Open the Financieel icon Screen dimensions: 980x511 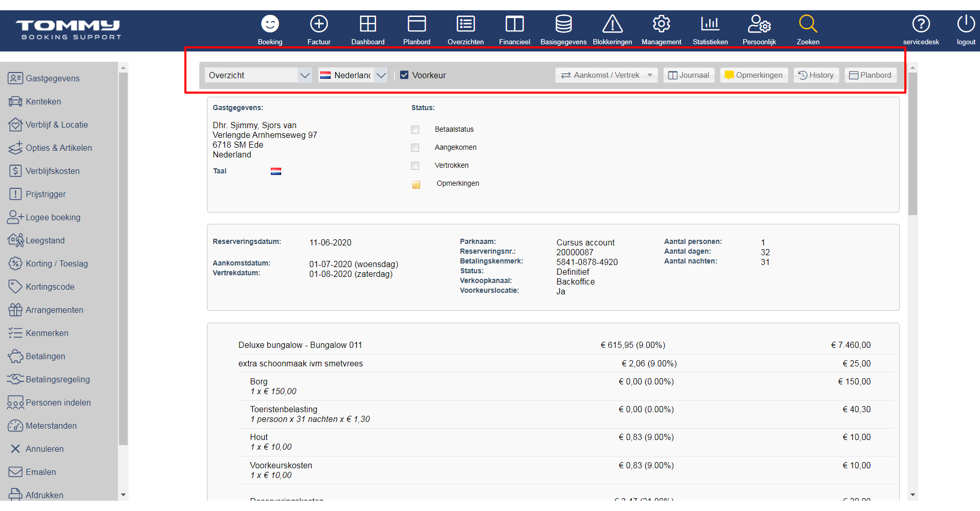pos(514,24)
